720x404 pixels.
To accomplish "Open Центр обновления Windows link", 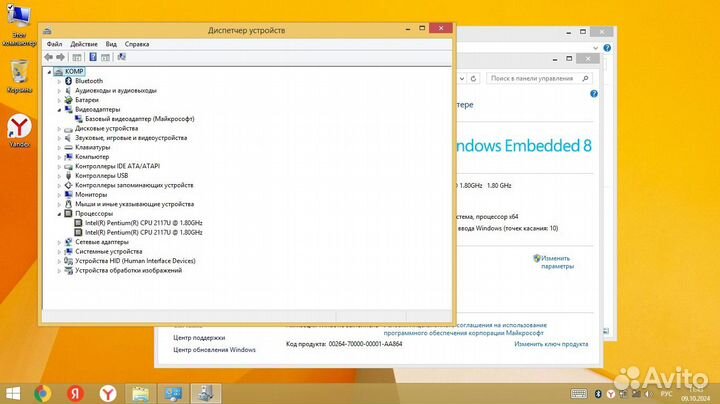I will [214, 350].
